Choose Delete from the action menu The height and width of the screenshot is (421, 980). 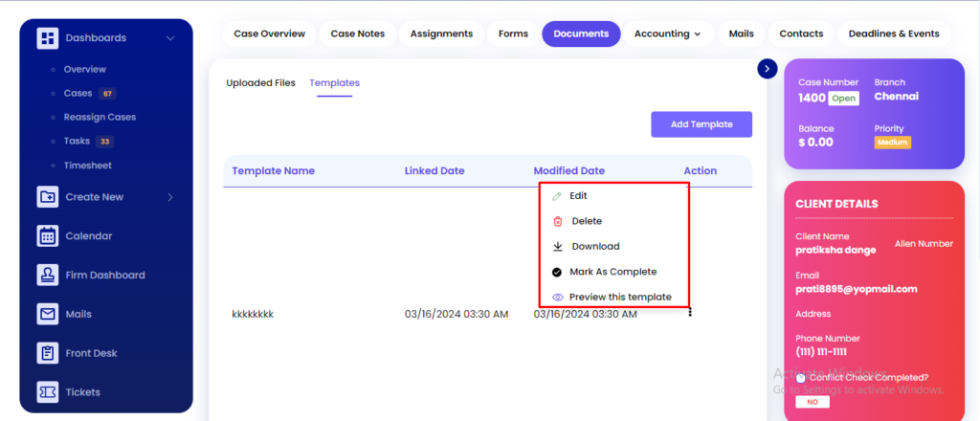[587, 221]
